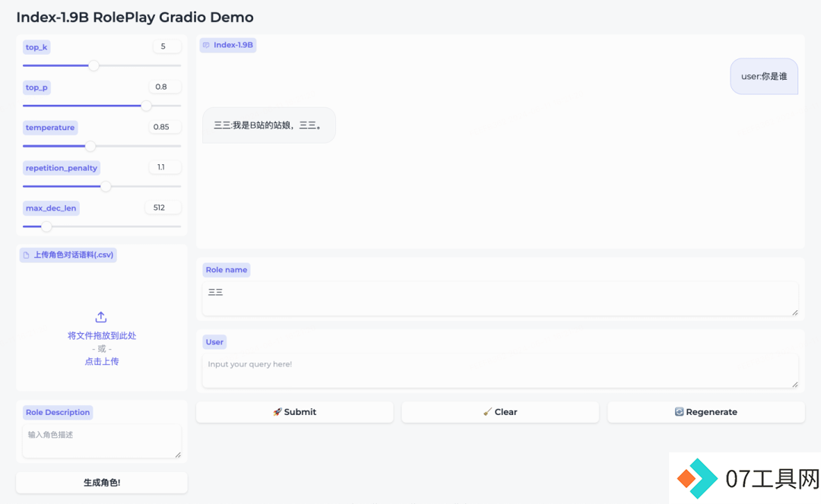Click the chat bubble icon beside Index-1.9B
The width and height of the screenshot is (821, 504).
206,45
